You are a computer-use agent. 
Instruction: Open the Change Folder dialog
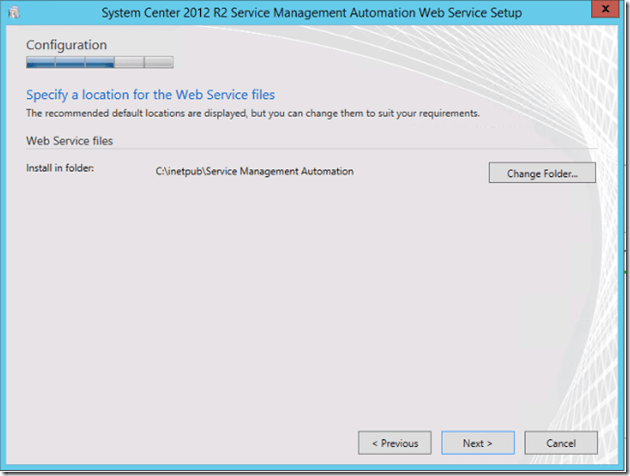click(542, 173)
